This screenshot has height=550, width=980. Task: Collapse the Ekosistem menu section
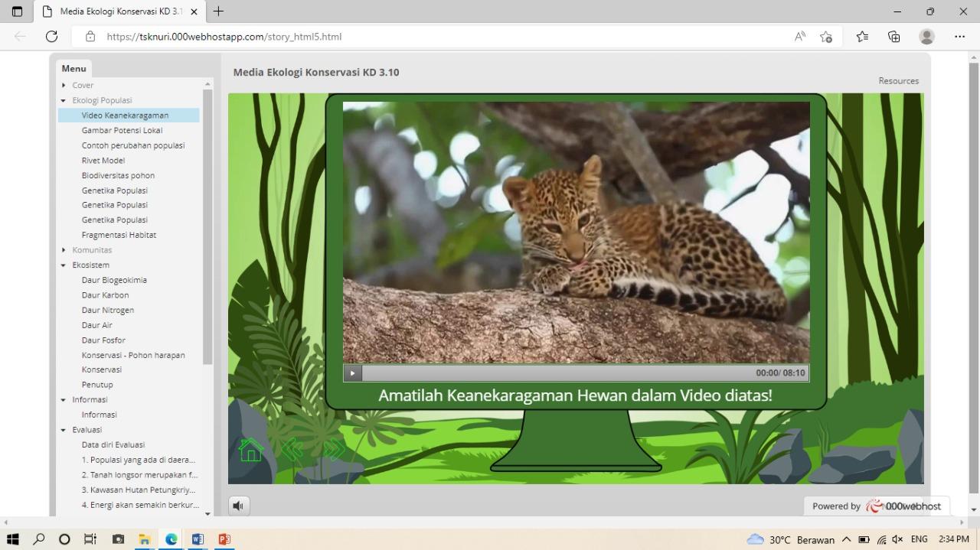pyautogui.click(x=64, y=265)
